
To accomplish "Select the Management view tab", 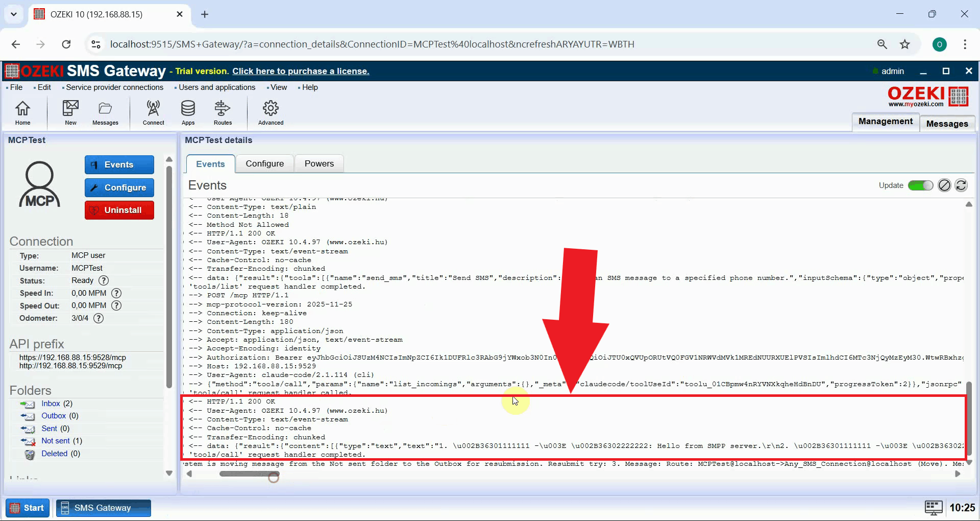I will (x=886, y=122).
